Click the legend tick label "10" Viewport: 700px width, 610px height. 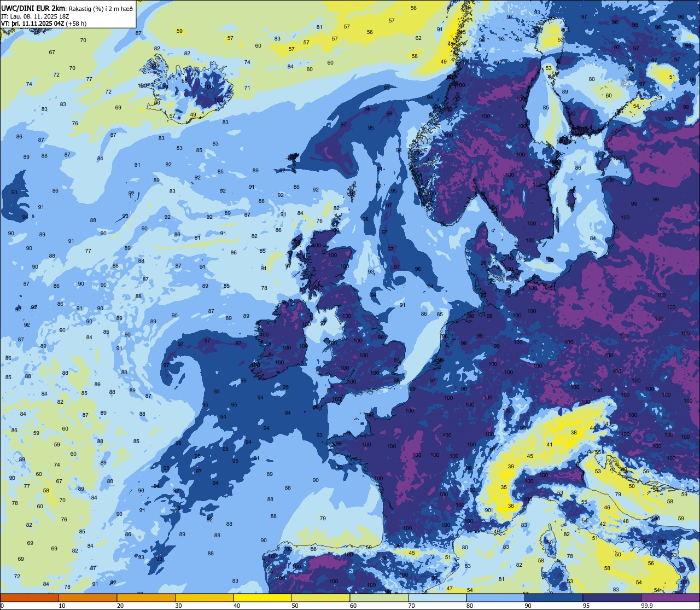point(62,606)
